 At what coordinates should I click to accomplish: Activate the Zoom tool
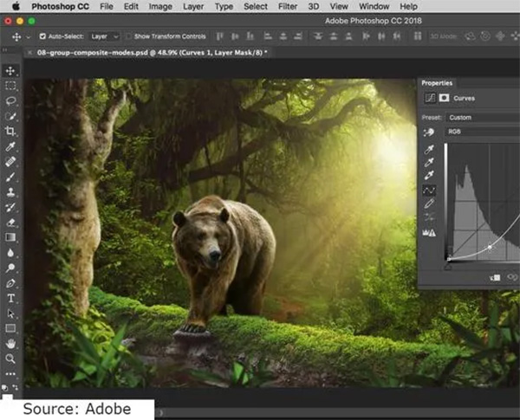pos(10,358)
